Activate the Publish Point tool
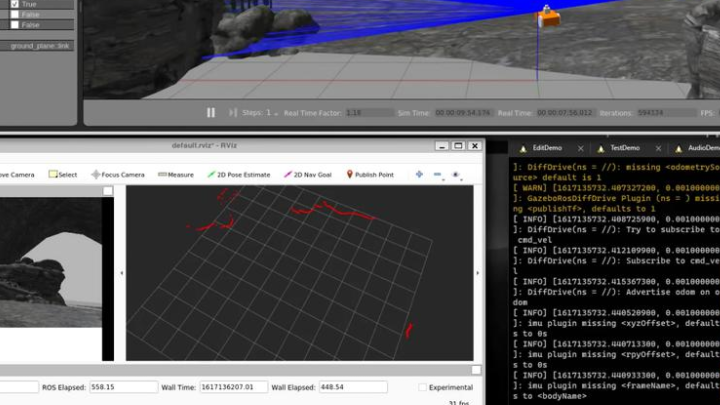Viewport: 720px width, 405px height. coord(370,174)
